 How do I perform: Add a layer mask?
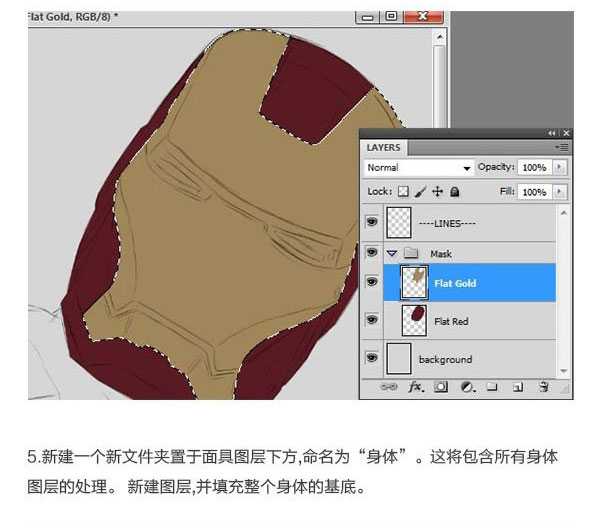[x=440, y=386]
